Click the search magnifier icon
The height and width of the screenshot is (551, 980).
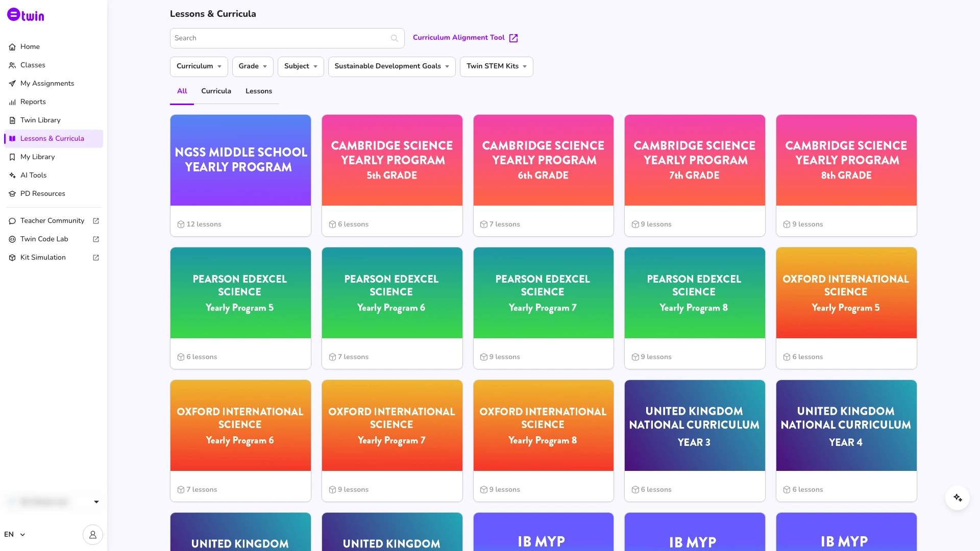(394, 38)
